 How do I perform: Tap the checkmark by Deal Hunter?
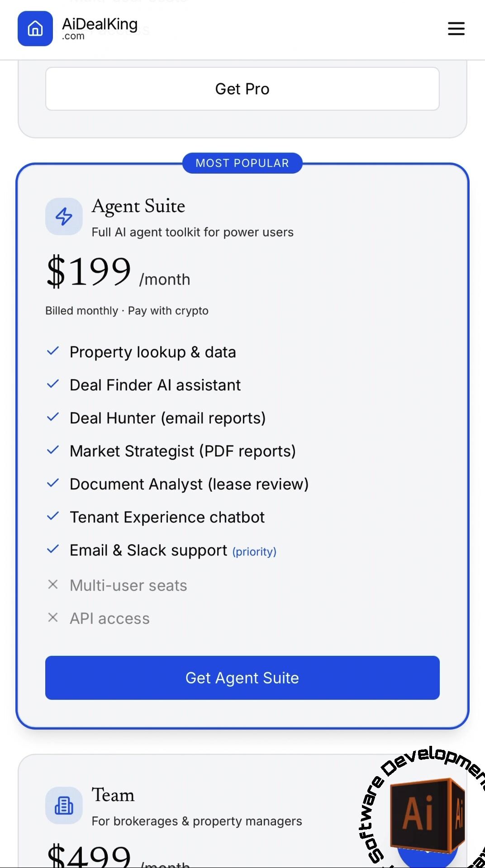coord(53,417)
